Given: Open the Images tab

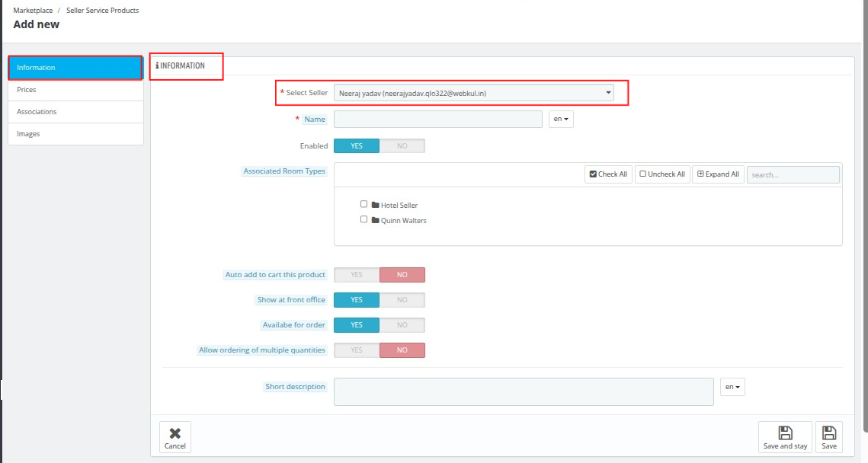Looking at the screenshot, I should pyautogui.click(x=76, y=134).
